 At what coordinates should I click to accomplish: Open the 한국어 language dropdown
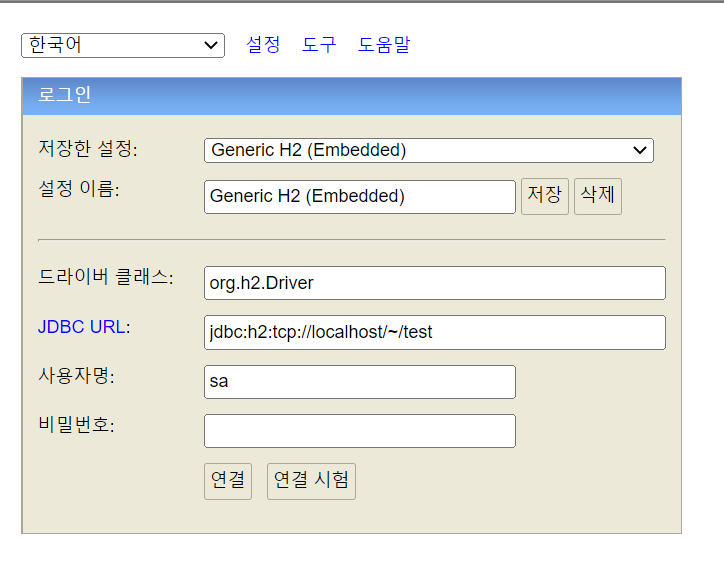(123, 45)
